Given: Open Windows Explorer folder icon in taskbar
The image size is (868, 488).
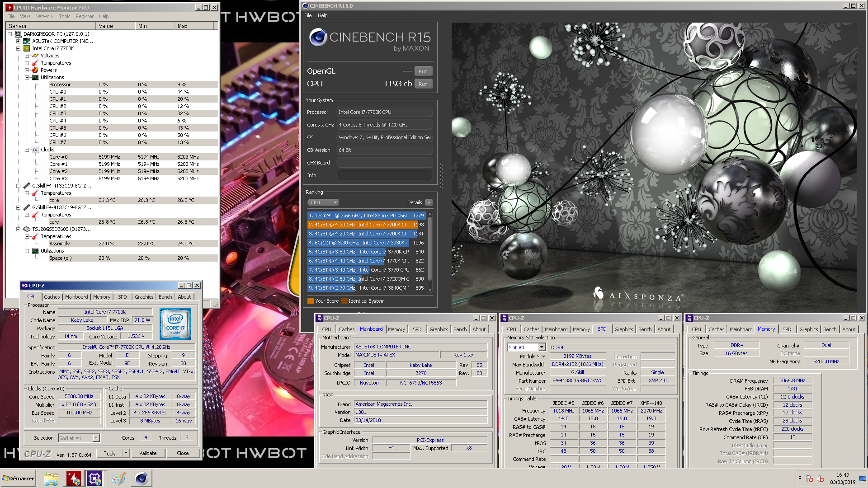Looking at the screenshot, I should [51, 479].
